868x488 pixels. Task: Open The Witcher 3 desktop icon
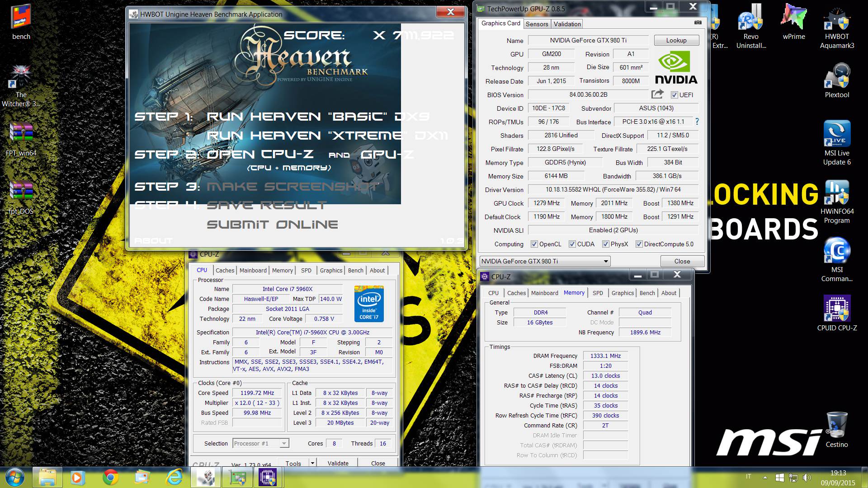pyautogui.click(x=21, y=86)
